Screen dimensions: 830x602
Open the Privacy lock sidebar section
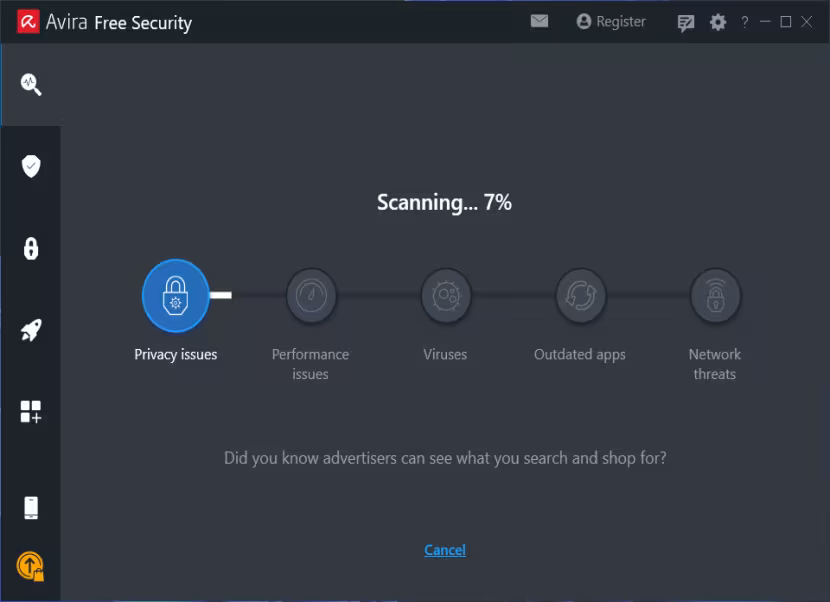point(31,248)
